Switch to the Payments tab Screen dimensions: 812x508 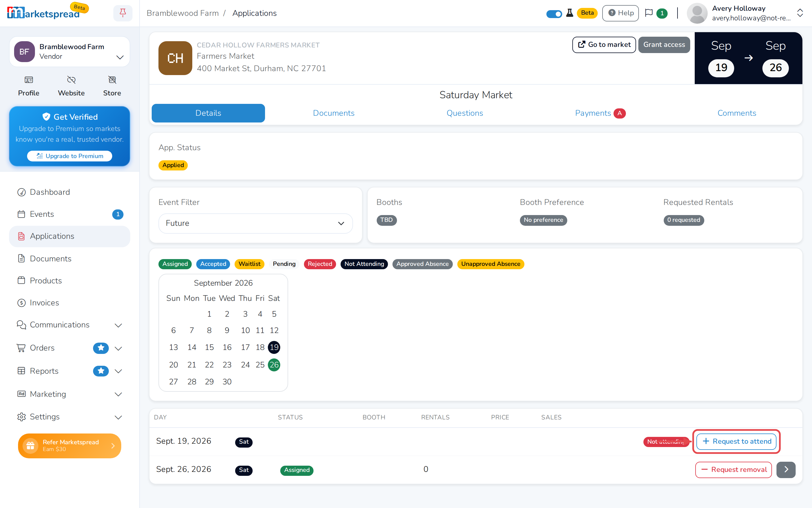click(x=600, y=113)
